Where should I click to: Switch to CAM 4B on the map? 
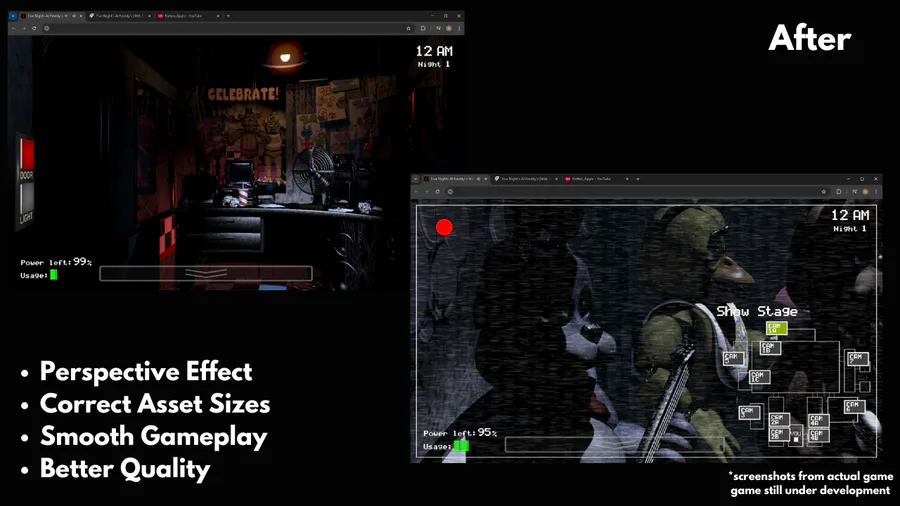pos(818,435)
